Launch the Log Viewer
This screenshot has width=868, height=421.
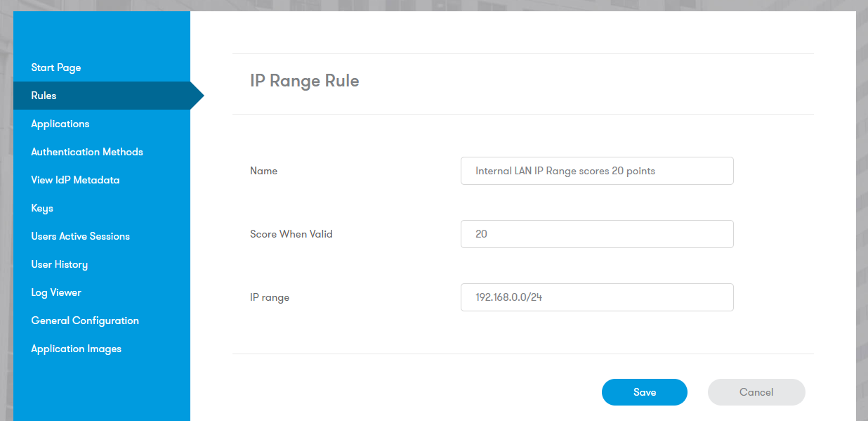(55, 292)
